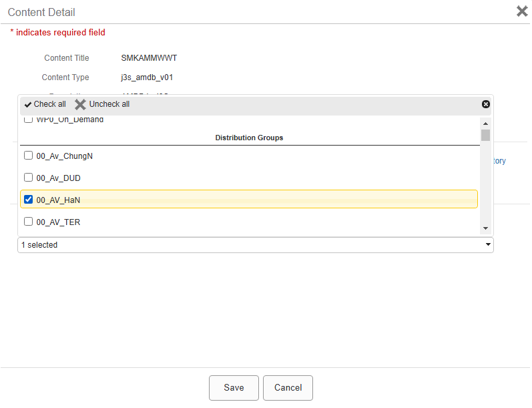
Task: Click the Check all checkmark icon
Action: (28, 104)
